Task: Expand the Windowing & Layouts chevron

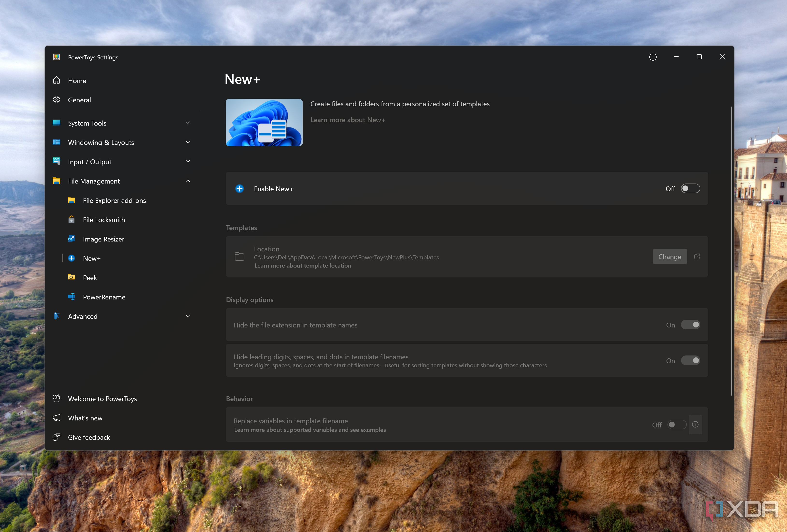Action: [188, 142]
